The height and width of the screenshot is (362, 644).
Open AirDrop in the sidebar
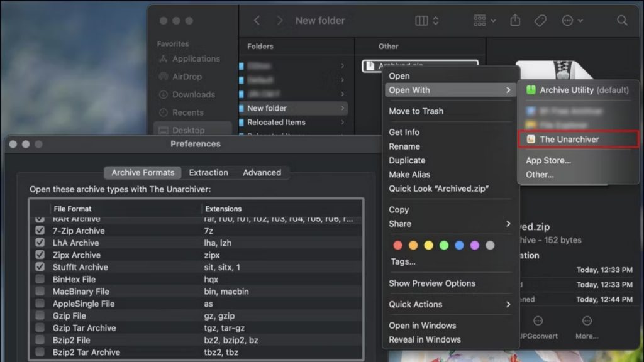(x=187, y=77)
